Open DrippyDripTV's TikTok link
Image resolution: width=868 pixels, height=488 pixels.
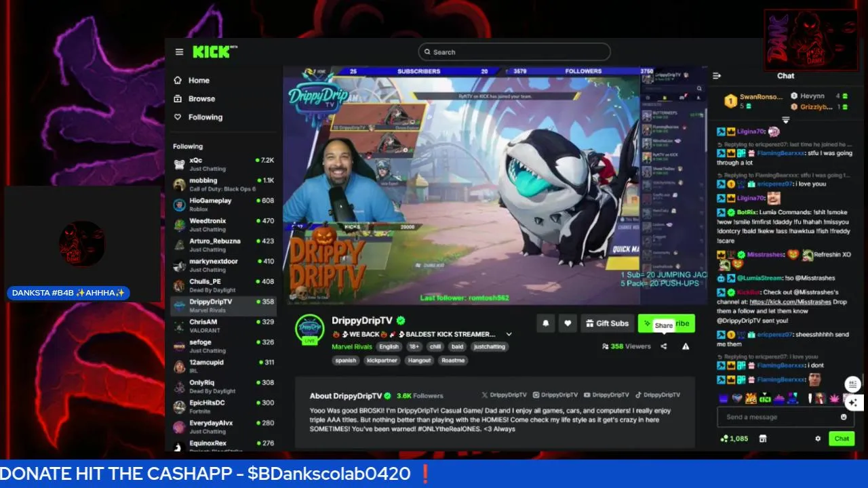658,395
